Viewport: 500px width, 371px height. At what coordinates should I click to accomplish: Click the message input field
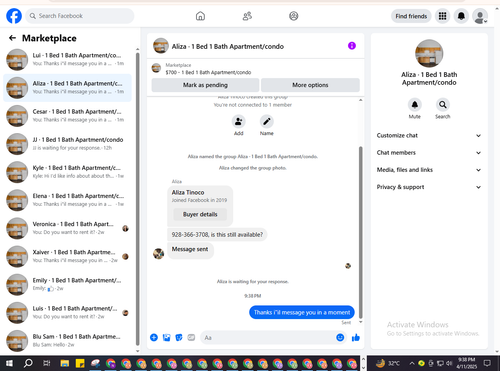point(268,338)
